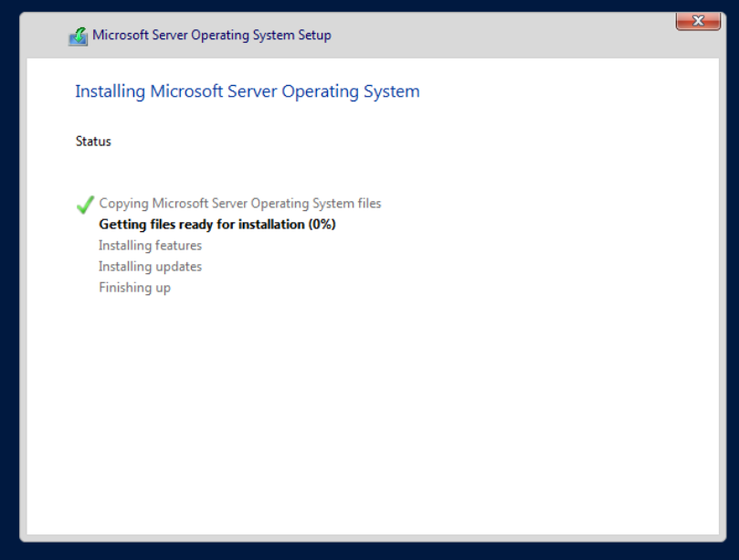Click the setup icon in the title bar
Image resolution: width=739 pixels, height=560 pixels.
pyautogui.click(x=79, y=37)
